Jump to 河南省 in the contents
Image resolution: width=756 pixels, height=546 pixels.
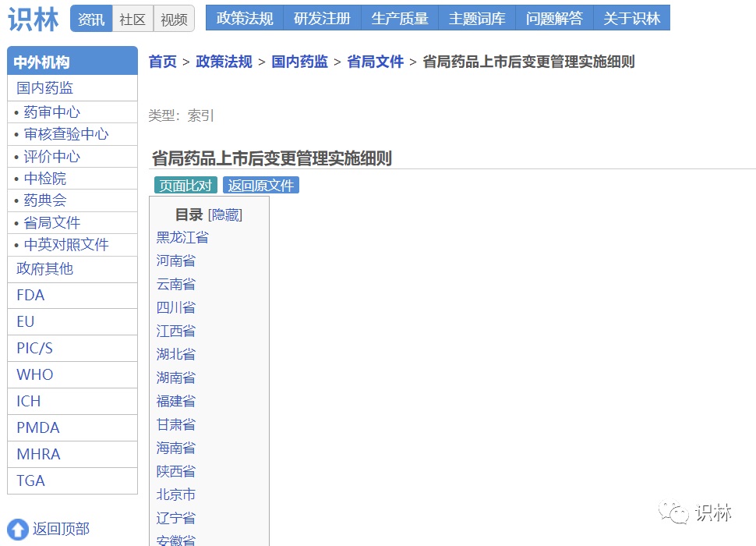(x=176, y=261)
